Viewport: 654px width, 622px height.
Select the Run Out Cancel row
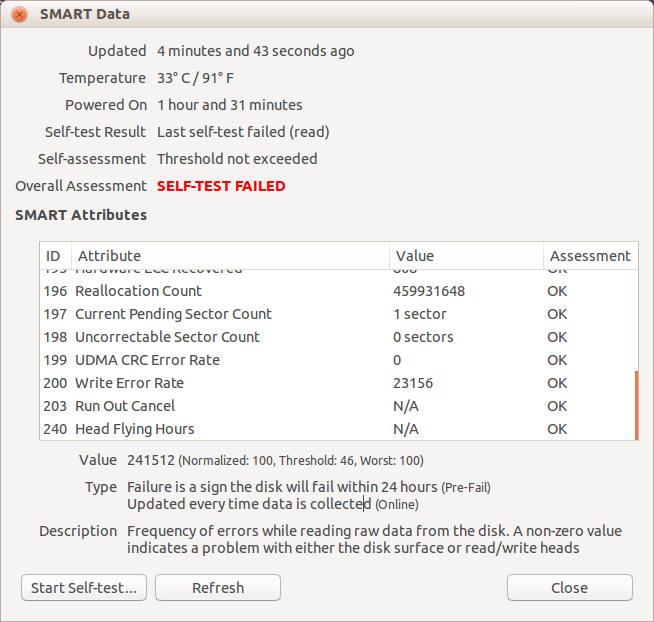pos(125,406)
